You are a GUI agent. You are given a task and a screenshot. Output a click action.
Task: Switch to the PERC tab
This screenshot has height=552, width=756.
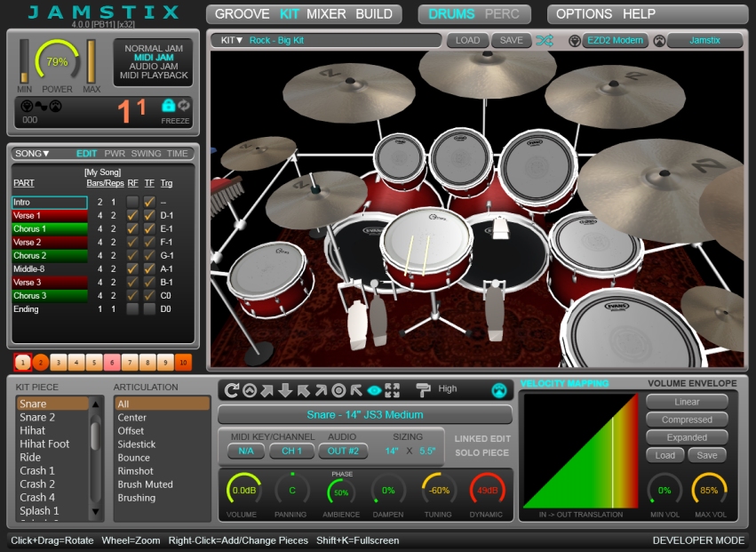click(502, 14)
